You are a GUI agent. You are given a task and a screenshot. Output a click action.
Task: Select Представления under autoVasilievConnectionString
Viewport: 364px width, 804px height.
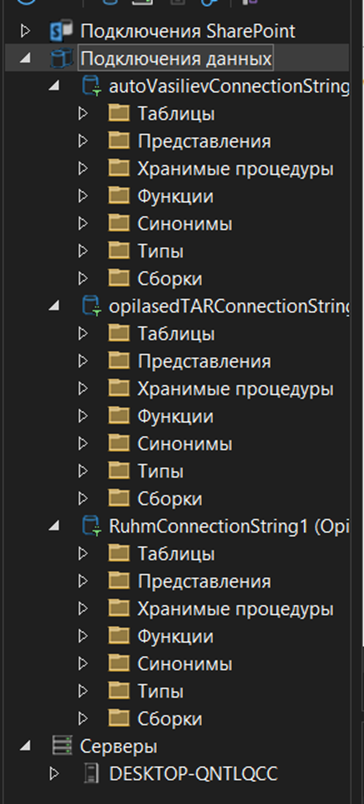[204, 141]
